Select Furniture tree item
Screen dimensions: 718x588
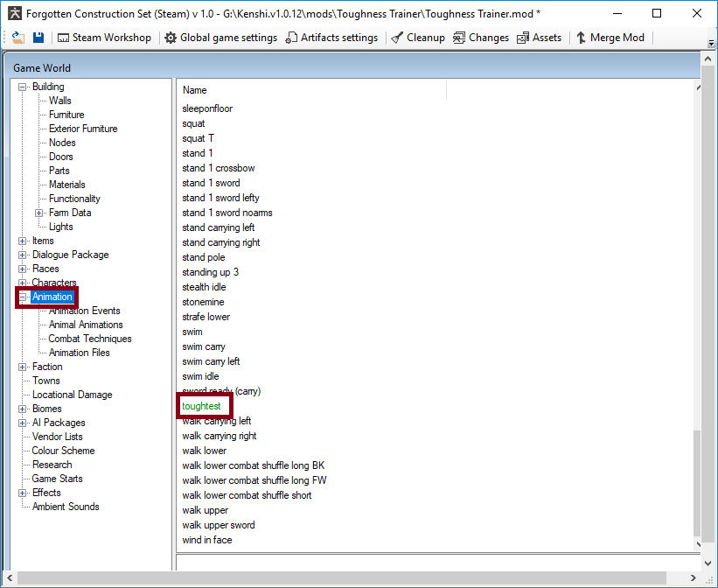coord(66,115)
